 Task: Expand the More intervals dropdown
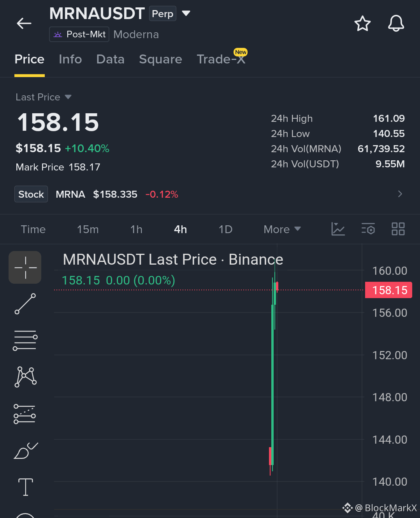click(x=282, y=229)
